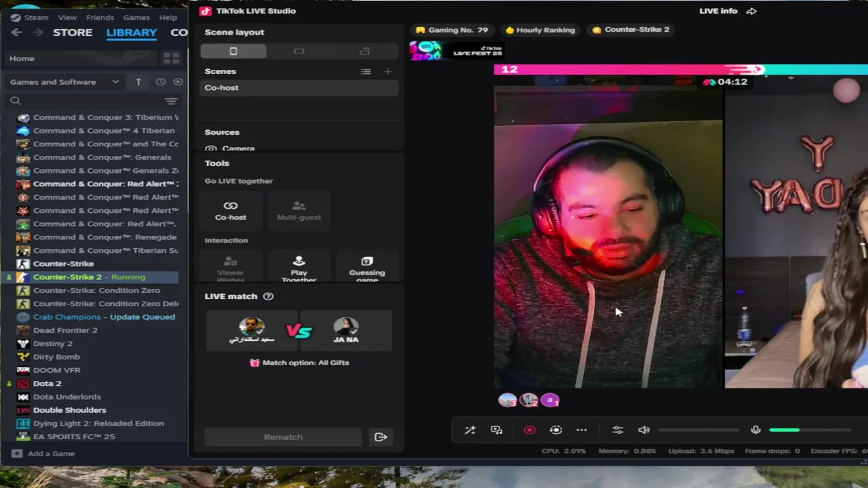Click the top viewer avatars under preview
This screenshot has width=868, height=488.
[x=529, y=401]
